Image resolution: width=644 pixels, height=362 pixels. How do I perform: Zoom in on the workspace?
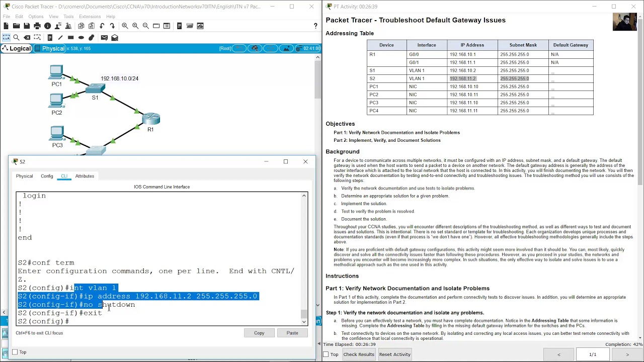[125, 26]
